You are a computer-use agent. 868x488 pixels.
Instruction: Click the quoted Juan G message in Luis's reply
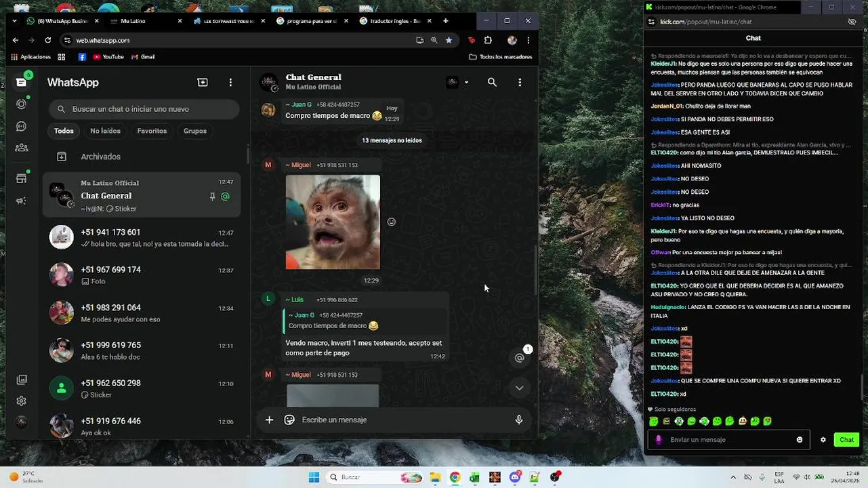pyautogui.click(x=364, y=321)
